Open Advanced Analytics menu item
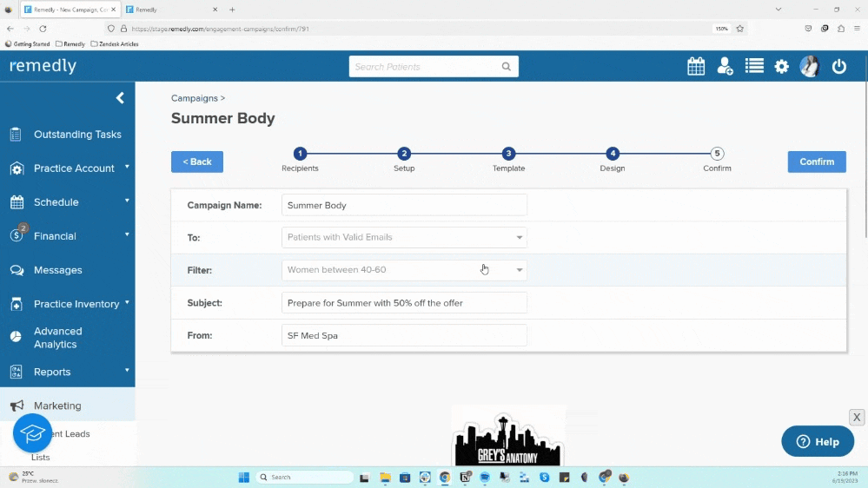Viewport: 868px width, 488px height. tap(58, 338)
